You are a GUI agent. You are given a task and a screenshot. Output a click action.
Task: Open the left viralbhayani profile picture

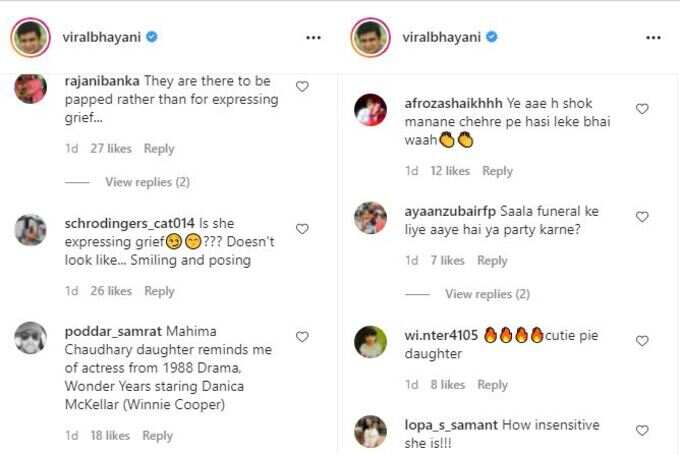[x=30, y=38]
